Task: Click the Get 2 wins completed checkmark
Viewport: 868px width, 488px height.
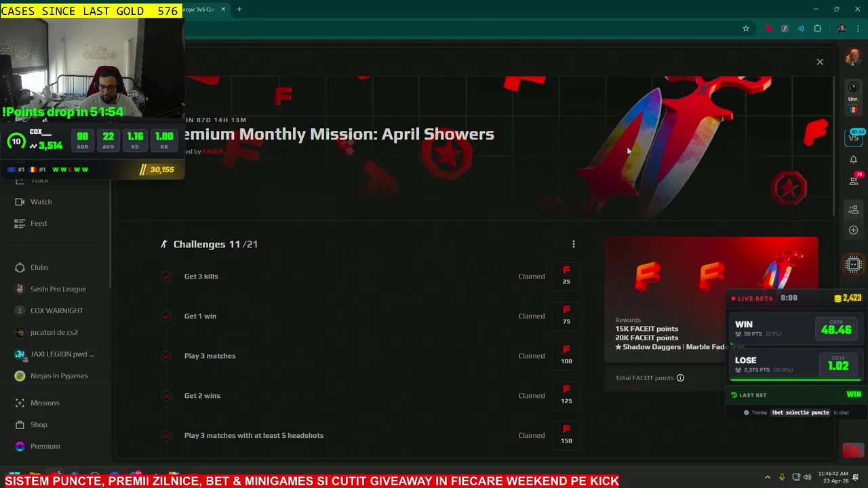Action: click(166, 395)
